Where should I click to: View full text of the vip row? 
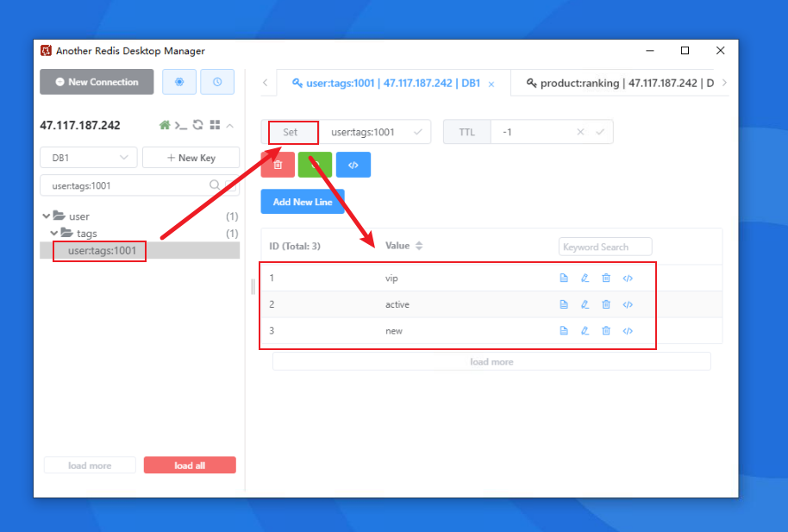click(564, 278)
